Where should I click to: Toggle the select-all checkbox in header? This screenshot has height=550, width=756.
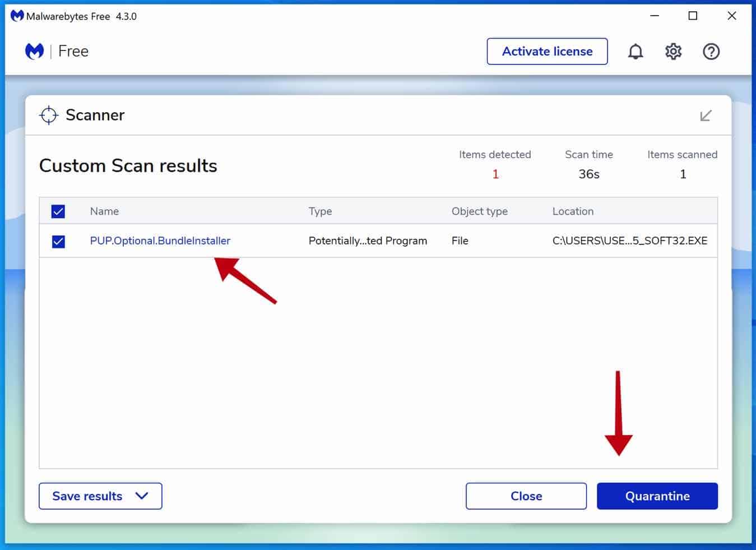(58, 211)
